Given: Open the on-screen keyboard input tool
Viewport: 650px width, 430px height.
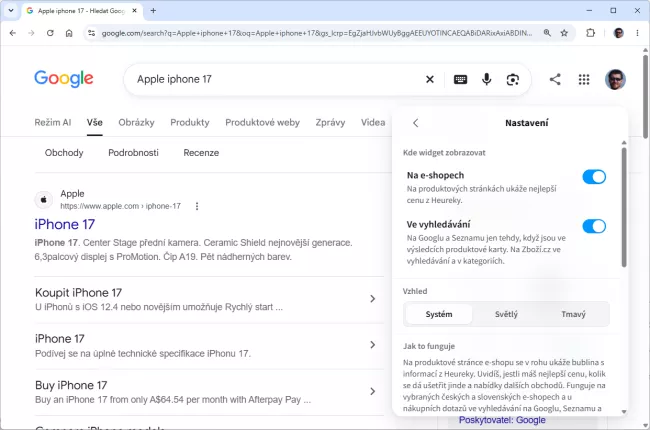Looking at the screenshot, I should pos(461,79).
